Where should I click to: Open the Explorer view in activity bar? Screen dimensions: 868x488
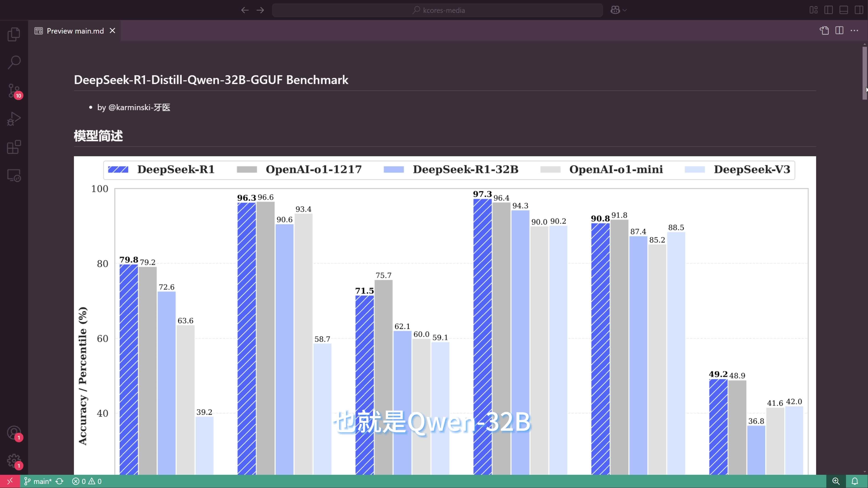click(14, 34)
